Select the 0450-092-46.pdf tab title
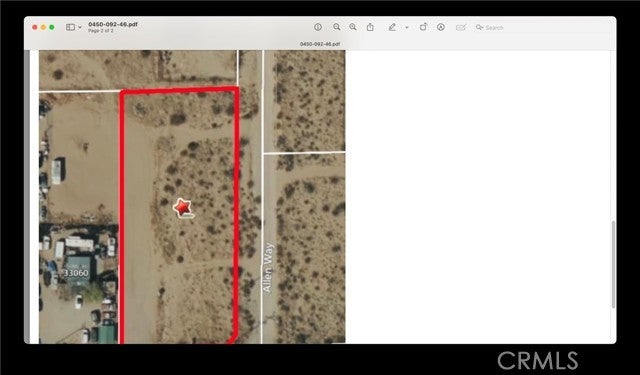The height and width of the screenshot is (375, 640). (320, 44)
